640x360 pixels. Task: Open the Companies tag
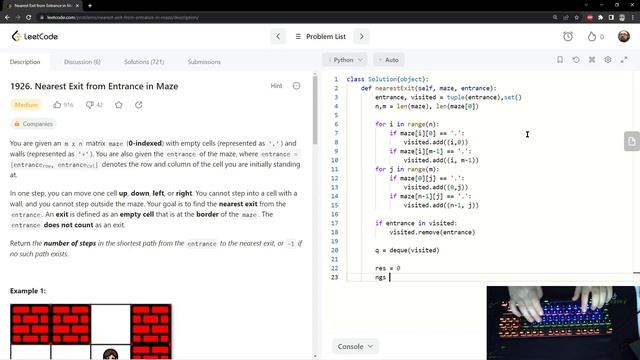coord(33,124)
